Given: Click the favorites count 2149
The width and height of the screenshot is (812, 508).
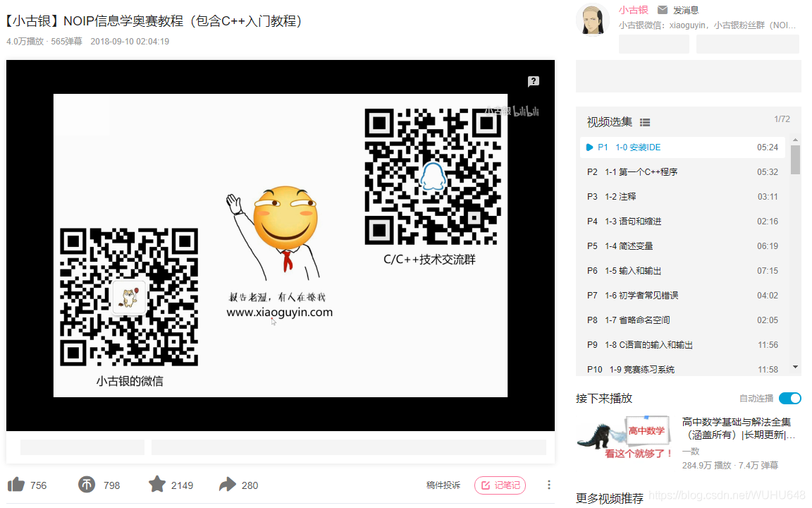Looking at the screenshot, I should (183, 485).
